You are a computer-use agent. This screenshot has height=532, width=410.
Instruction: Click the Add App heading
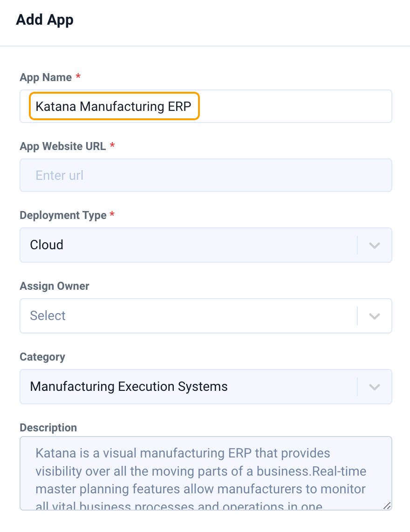44,20
